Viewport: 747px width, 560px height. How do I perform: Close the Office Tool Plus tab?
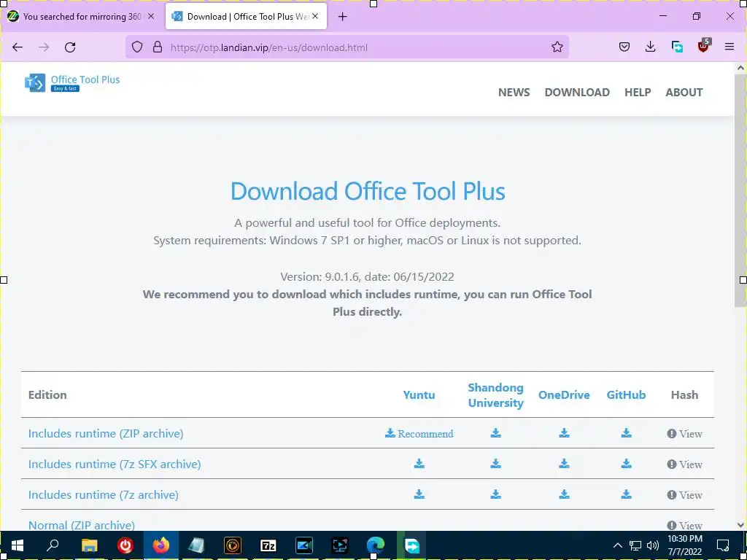[x=315, y=16]
